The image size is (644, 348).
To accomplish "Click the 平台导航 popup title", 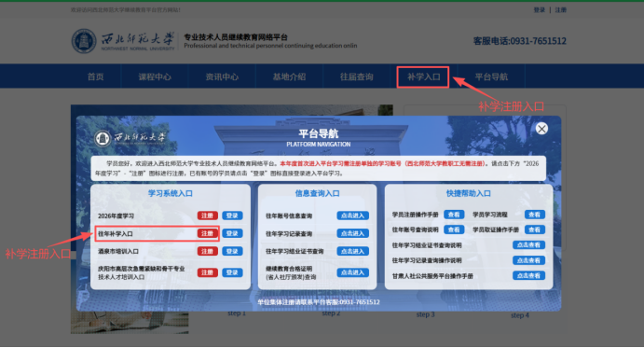I will pyautogui.click(x=319, y=133).
